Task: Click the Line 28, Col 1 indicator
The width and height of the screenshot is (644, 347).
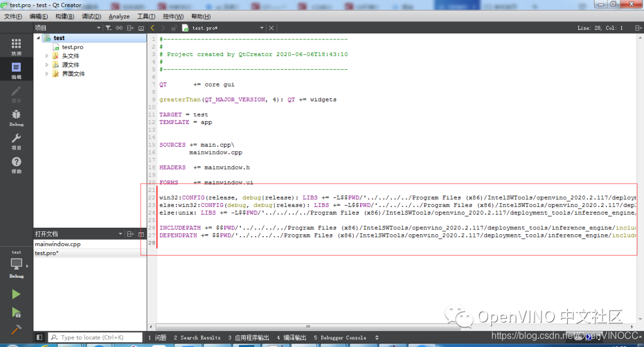Action: coord(600,28)
